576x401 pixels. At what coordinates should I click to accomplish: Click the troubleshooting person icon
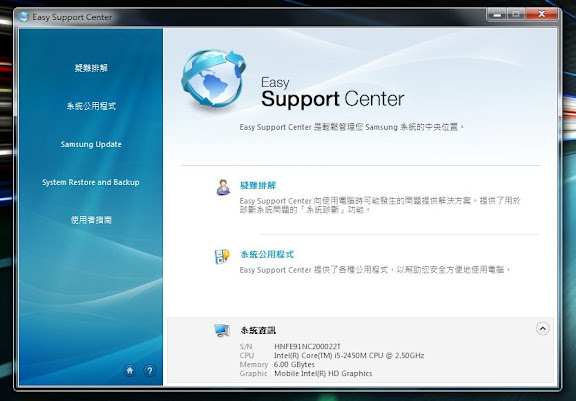[223, 187]
